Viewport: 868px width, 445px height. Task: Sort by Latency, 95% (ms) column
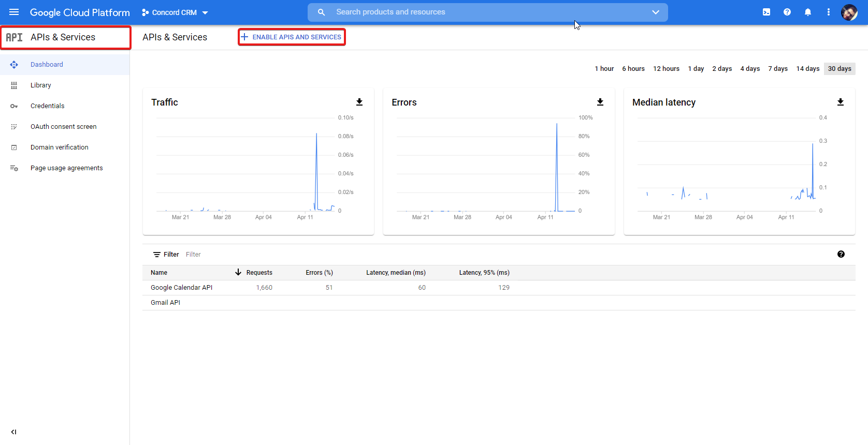click(484, 273)
